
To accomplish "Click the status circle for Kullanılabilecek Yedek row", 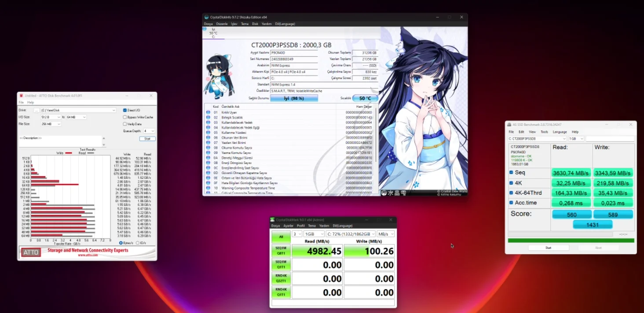I will [208, 123].
